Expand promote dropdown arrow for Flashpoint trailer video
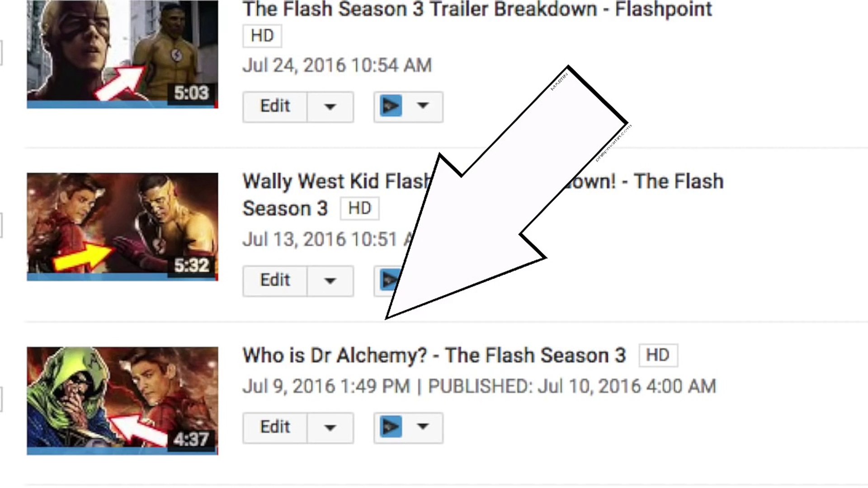868x488 pixels. tap(423, 106)
